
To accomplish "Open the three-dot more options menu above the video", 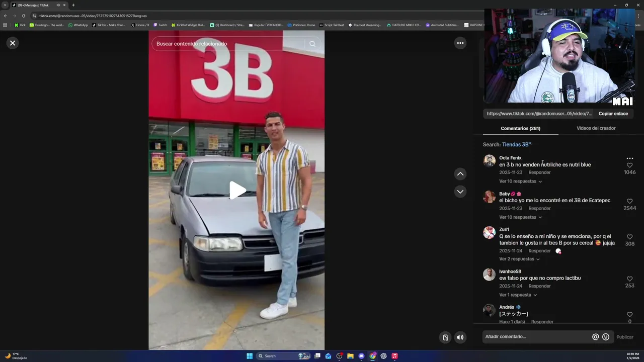I will pos(460,43).
